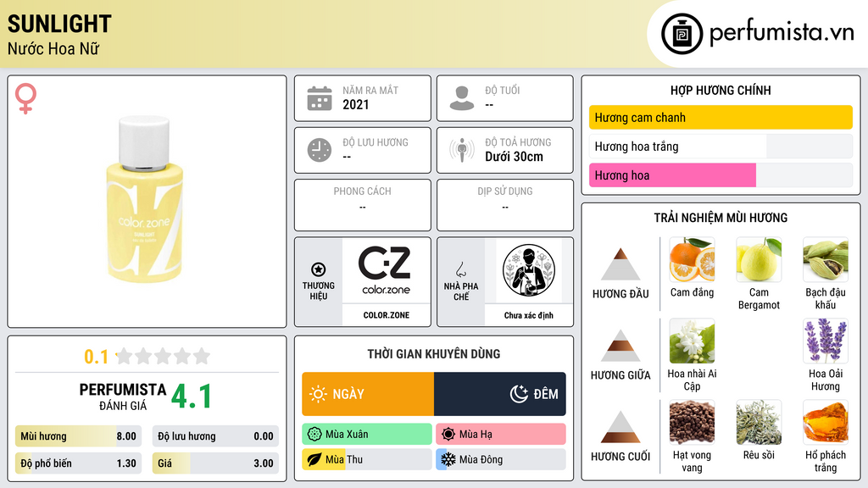Screen dimensions: 868x488
Task: Click the leaf icon next to Mùa Thu
Action: tap(314, 459)
